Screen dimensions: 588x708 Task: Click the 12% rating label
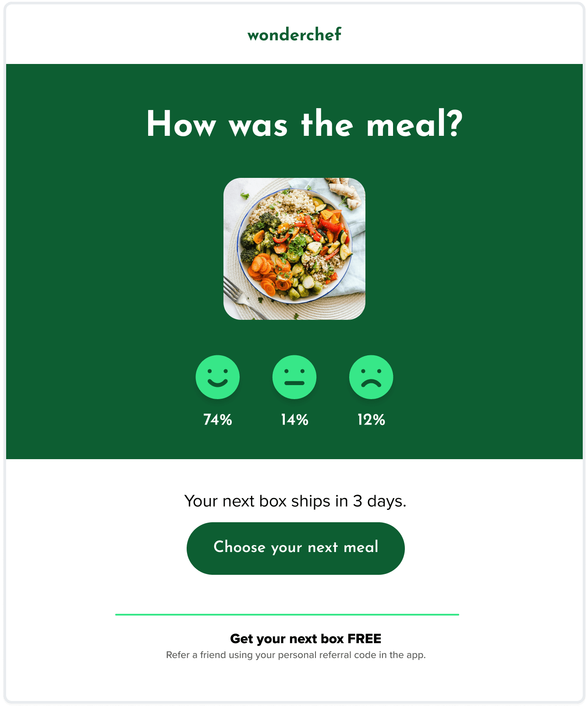coord(371,420)
